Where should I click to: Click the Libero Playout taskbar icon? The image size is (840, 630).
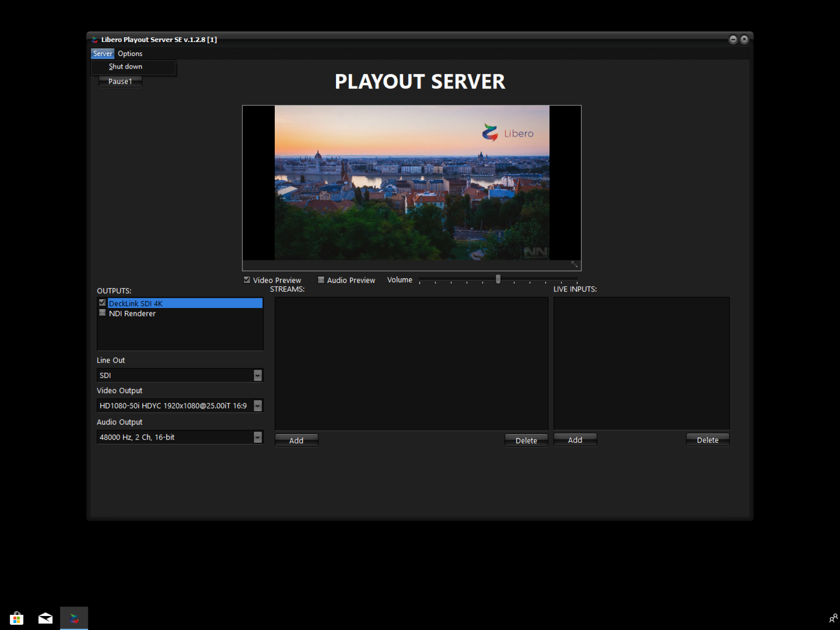click(x=74, y=618)
